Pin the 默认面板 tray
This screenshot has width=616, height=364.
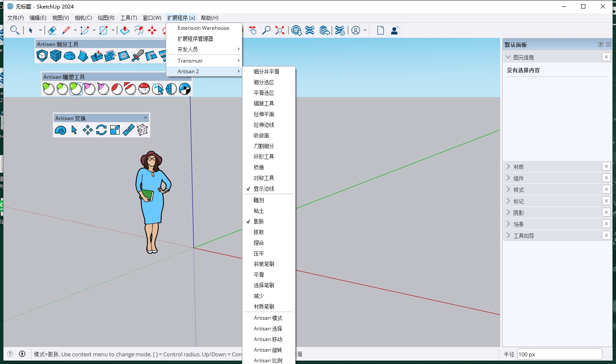601,44
